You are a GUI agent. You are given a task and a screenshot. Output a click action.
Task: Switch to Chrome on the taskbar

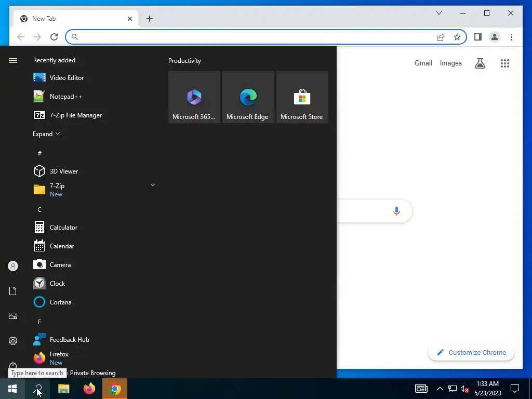pos(115,389)
